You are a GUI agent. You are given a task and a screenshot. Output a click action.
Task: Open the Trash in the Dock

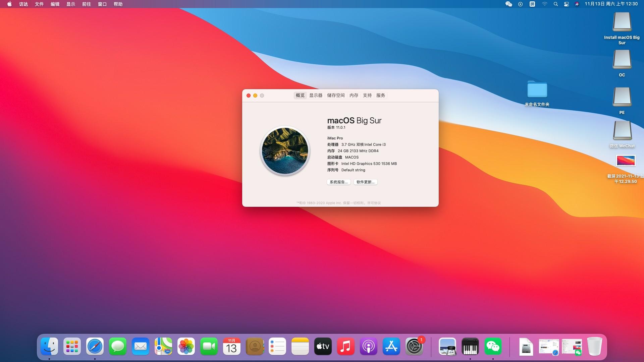[x=595, y=346]
